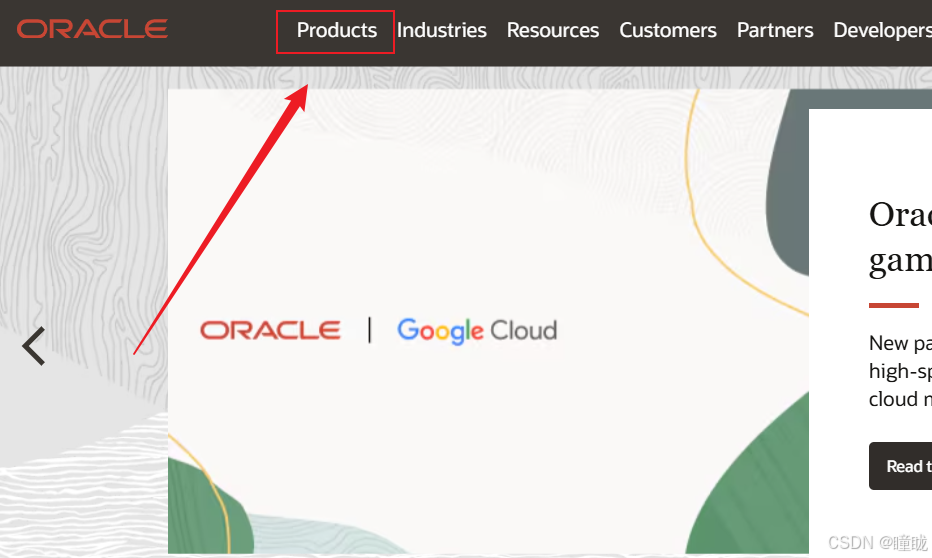Open the Products menu
The image size is (932, 558).
pos(336,30)
